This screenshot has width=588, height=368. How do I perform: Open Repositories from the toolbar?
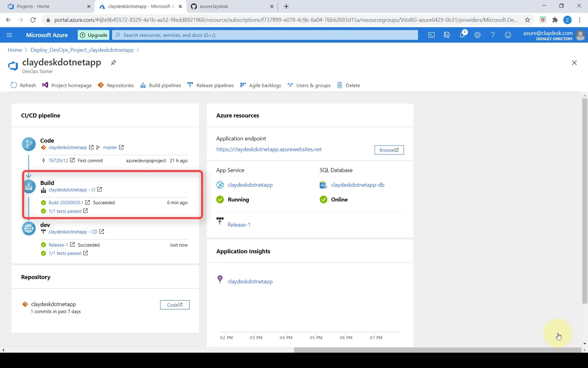(x=116, y=85)
